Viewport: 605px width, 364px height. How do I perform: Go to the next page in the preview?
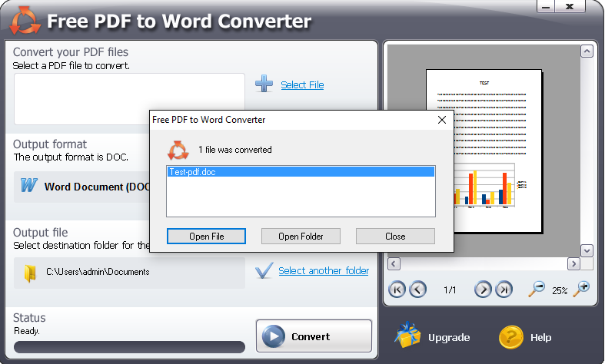(483, 290)
